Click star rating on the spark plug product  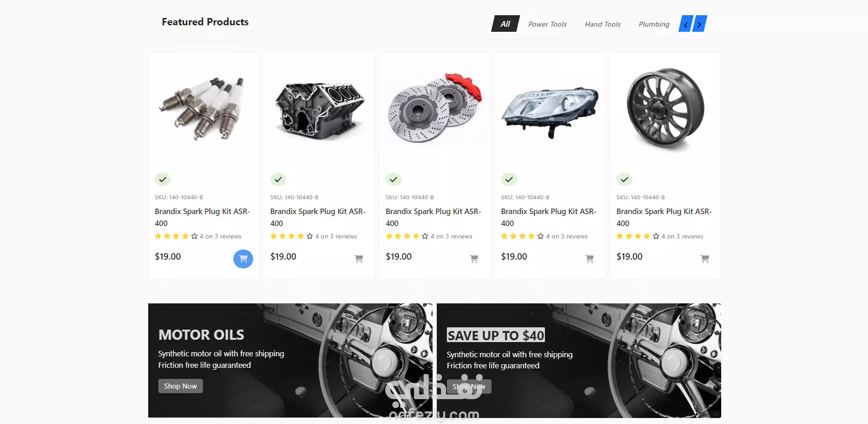click(x=176, y=236)
